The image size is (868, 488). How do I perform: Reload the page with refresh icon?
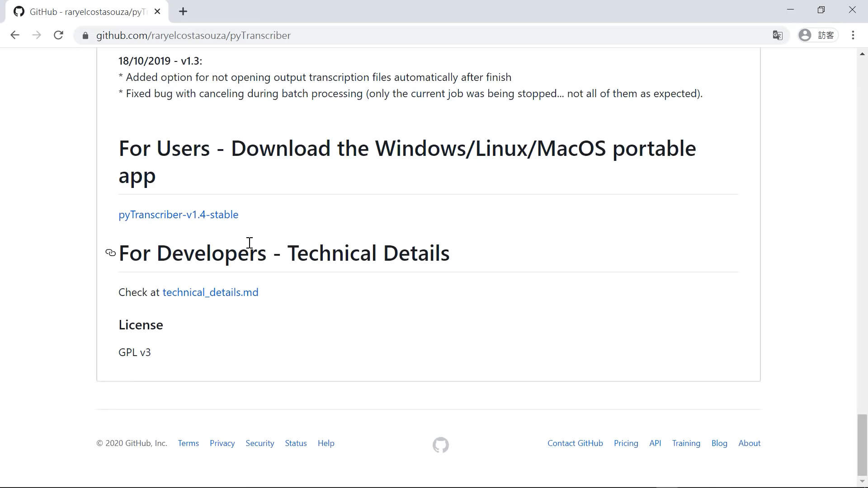[x=58, y=35]
